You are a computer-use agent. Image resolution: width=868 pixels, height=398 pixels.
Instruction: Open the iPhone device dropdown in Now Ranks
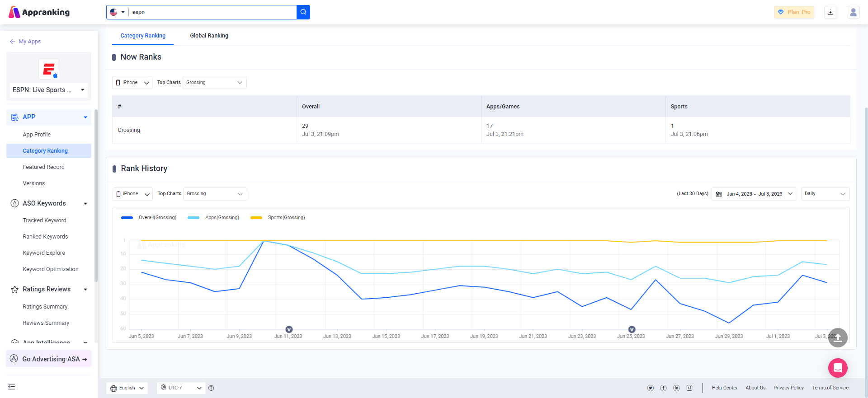(x=132, y=83)
